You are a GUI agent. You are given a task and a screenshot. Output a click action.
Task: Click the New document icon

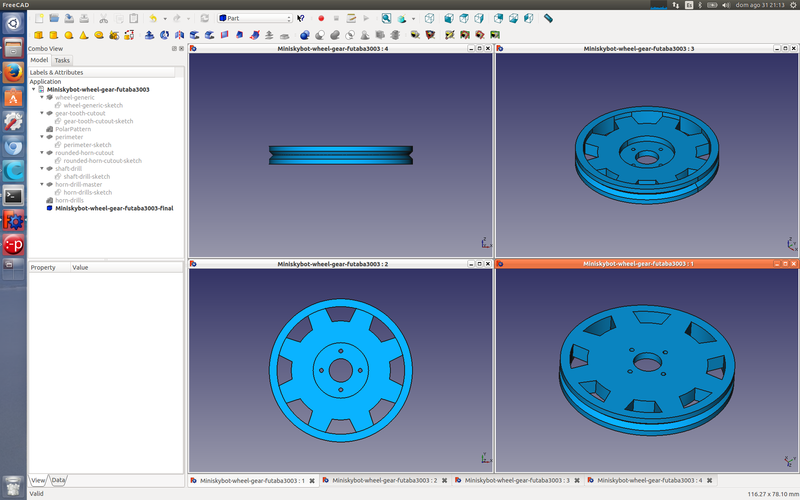(x=39, y=18)
